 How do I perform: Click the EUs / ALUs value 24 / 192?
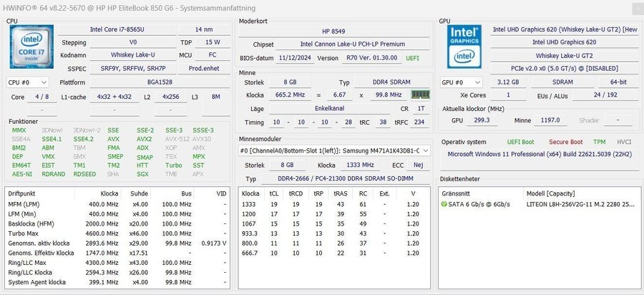tap(605, 95)
